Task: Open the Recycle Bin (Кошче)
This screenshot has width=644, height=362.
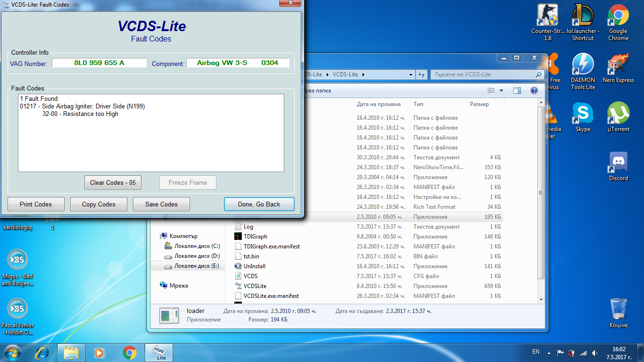Action: click(618, 312)
